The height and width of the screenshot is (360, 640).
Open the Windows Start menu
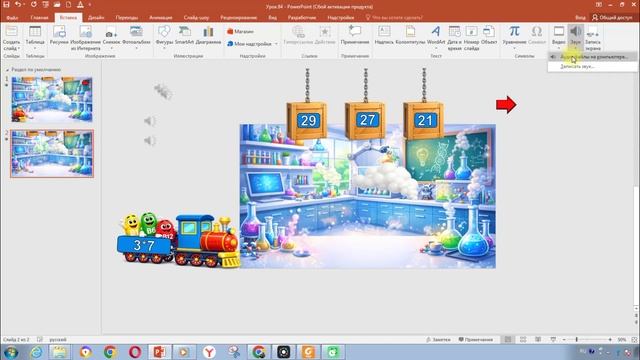click(x=11, y=352)
